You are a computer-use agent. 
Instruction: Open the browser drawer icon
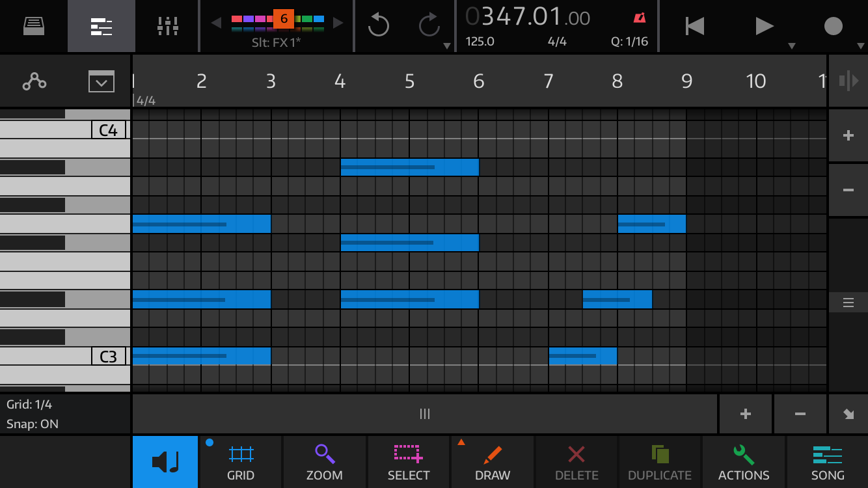click(34, 26)
